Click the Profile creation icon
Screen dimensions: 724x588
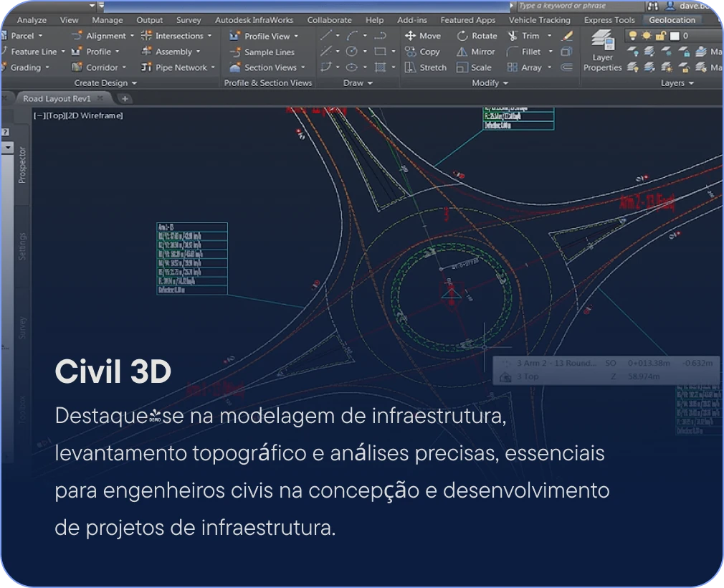(77, 52)
